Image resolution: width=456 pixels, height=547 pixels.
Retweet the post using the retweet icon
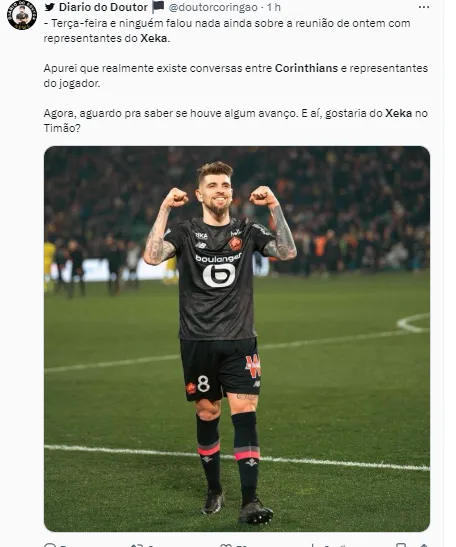[136, 545]
